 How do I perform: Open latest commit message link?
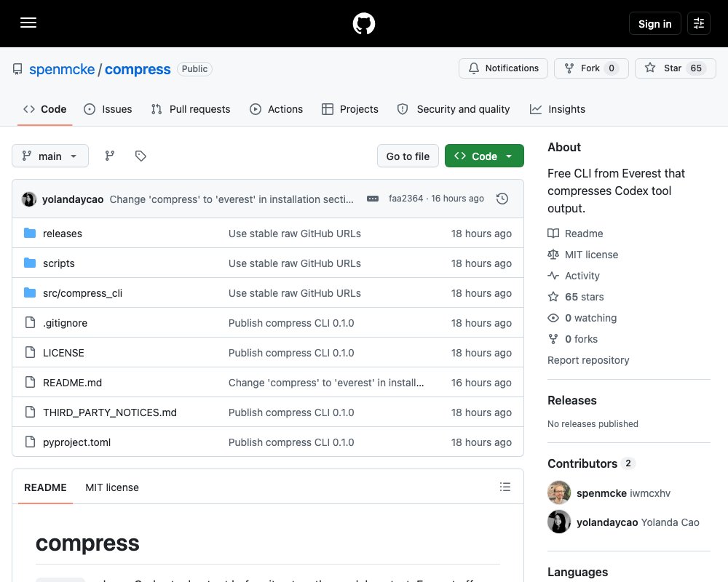click(232, 199)
